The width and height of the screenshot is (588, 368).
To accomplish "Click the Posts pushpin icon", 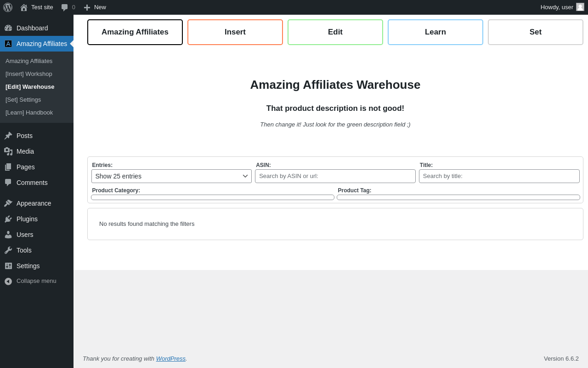I will coord(8,136).
